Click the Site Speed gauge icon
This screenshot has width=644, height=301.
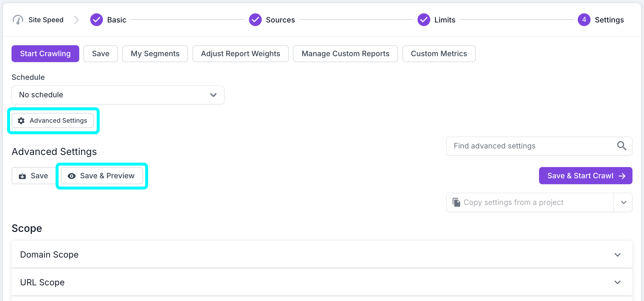click(x=18, y=20)
